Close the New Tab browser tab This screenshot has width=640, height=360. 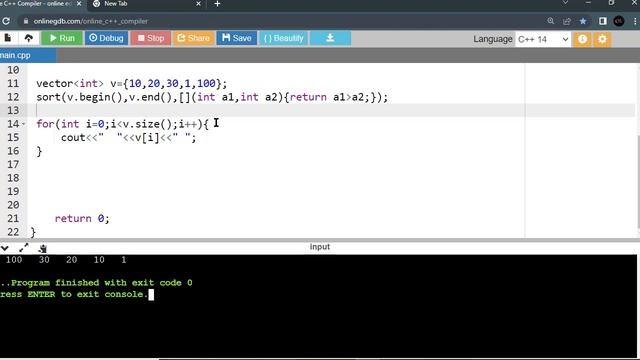(198, 4)
